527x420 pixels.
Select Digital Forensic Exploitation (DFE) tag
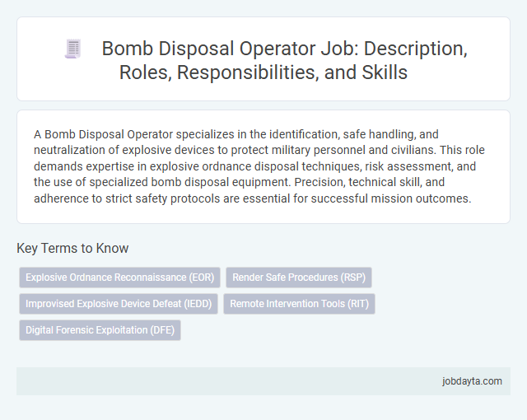(x=100, y=330)
